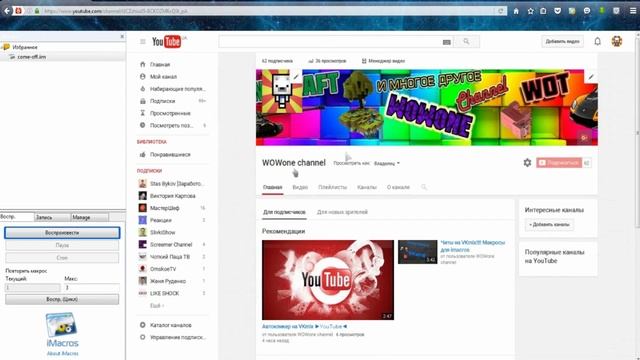
Task: Open account avatar menu
Action: (617, 41)
